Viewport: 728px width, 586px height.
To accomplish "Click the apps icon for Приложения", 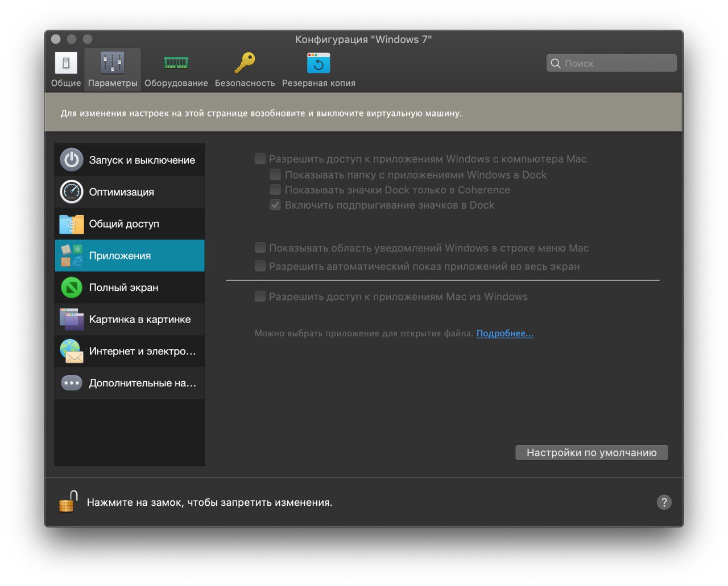I will (72, 255).
